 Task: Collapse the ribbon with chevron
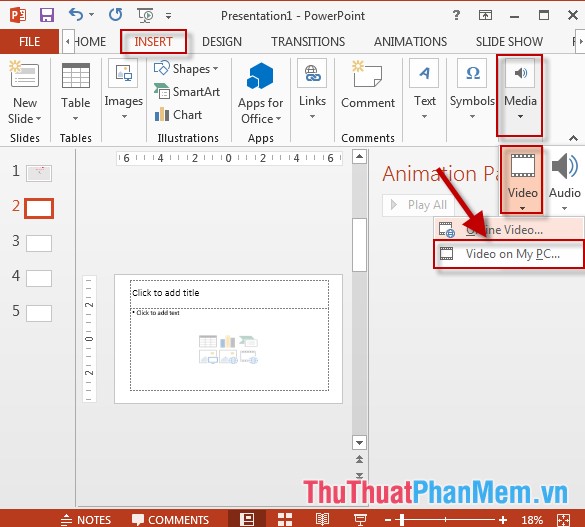pyautogui.click(x=573, y=138)
